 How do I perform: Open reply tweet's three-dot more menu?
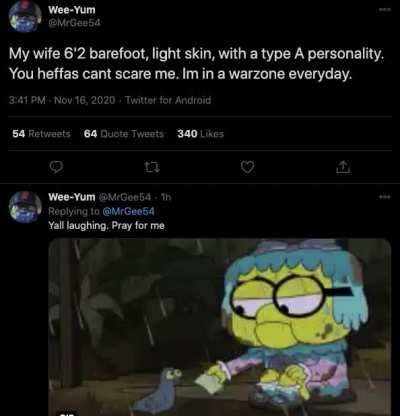(x=384, y=197)
